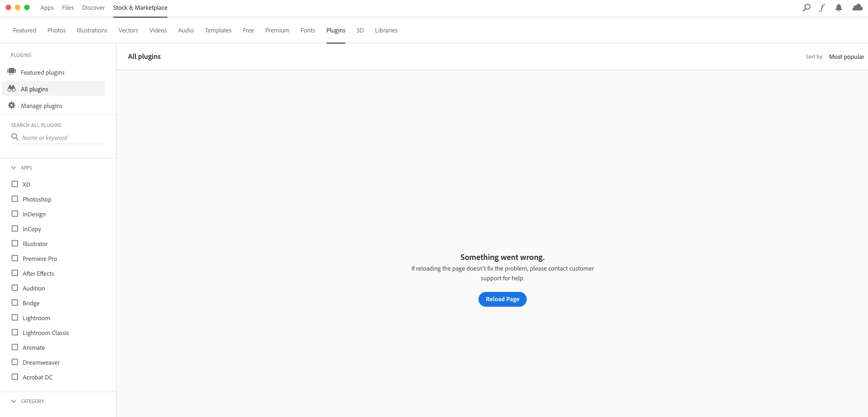This screenshot has width=868, height=417.
Task: Open the Files tab
Action: (68, 8)
